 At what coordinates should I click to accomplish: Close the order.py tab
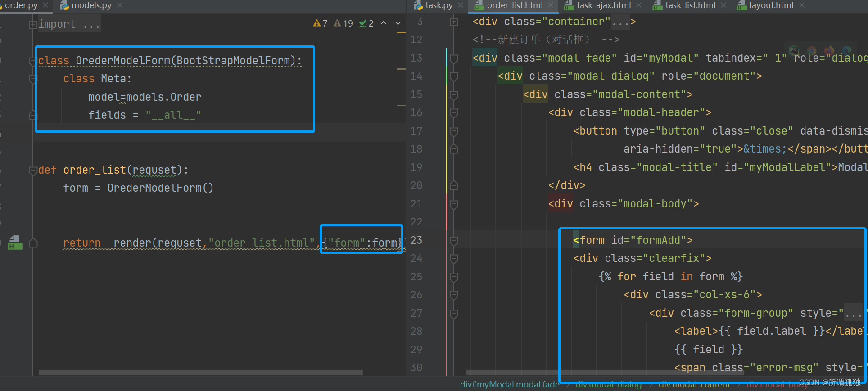click(45, 5)
